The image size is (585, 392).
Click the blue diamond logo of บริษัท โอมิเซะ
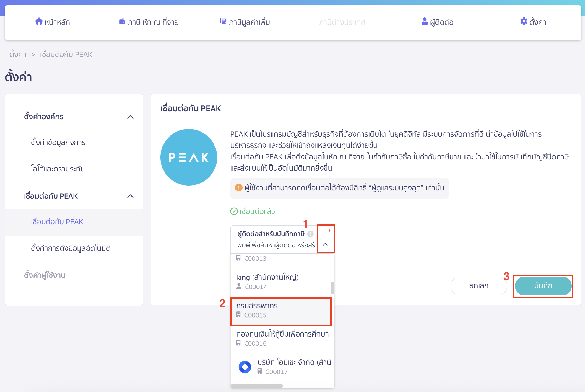coord(245,367)
